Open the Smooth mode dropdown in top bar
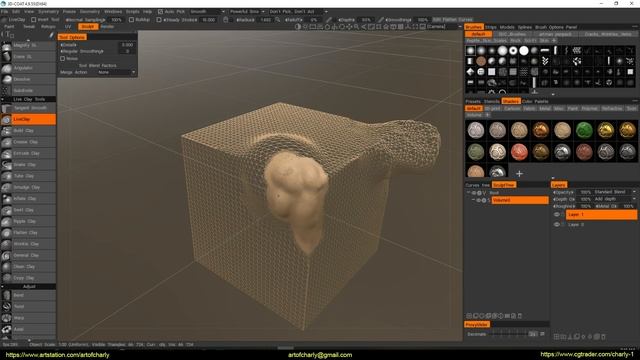The width and height of the screenshot is (640, 360). (207, 12)
